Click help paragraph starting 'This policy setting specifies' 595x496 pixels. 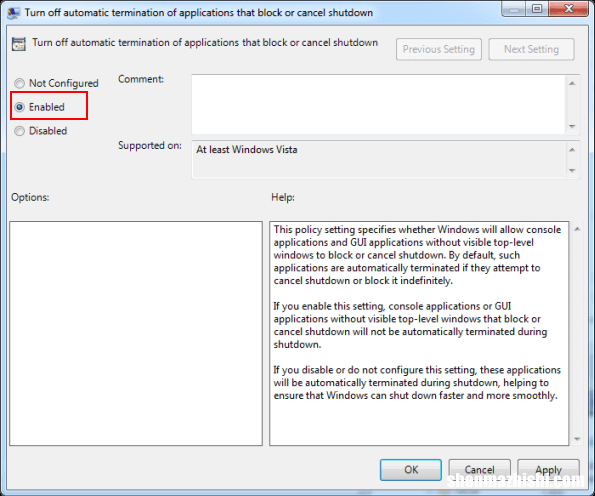click(417, 255)
